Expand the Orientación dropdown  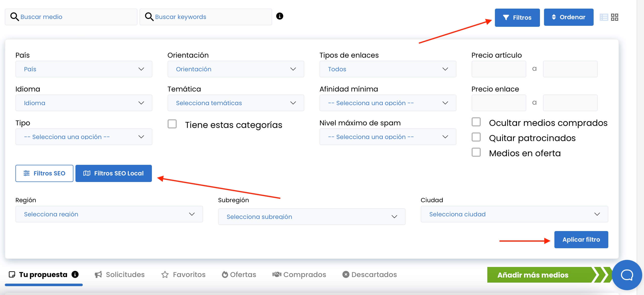click(236, 69)
